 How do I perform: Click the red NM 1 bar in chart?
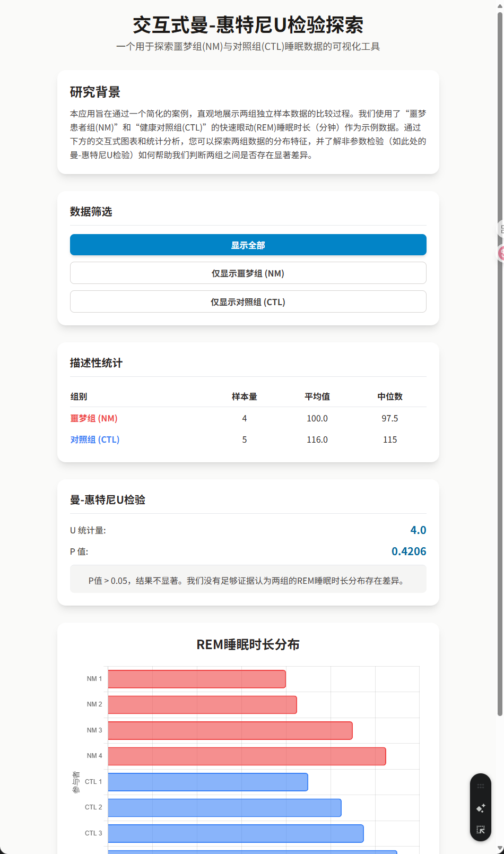(x=197, y=679)
